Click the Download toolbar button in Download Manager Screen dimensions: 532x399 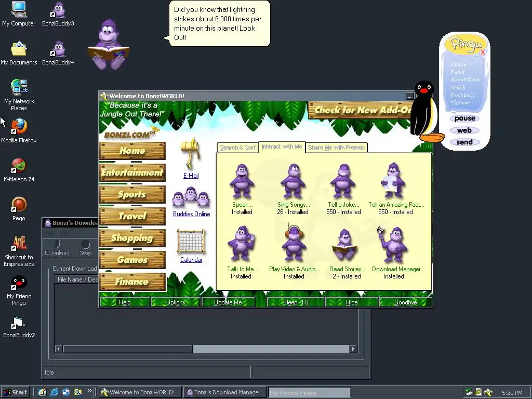tap(57, 248)
